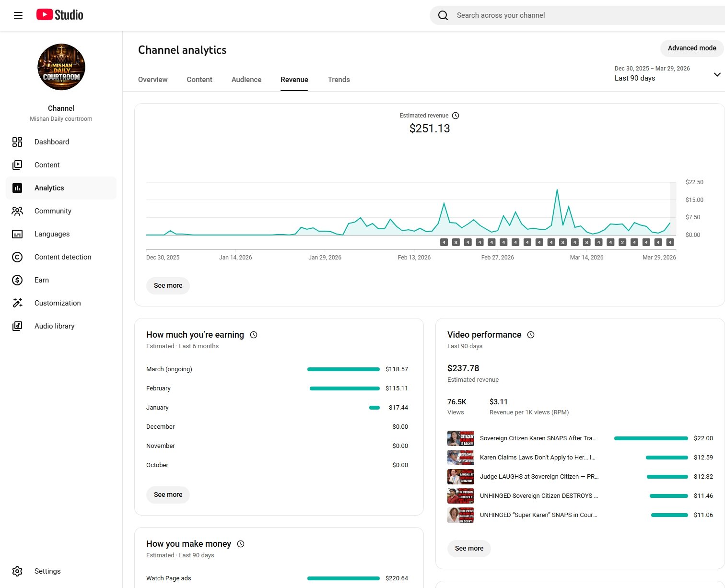Click the Community sidebar item

53,211
